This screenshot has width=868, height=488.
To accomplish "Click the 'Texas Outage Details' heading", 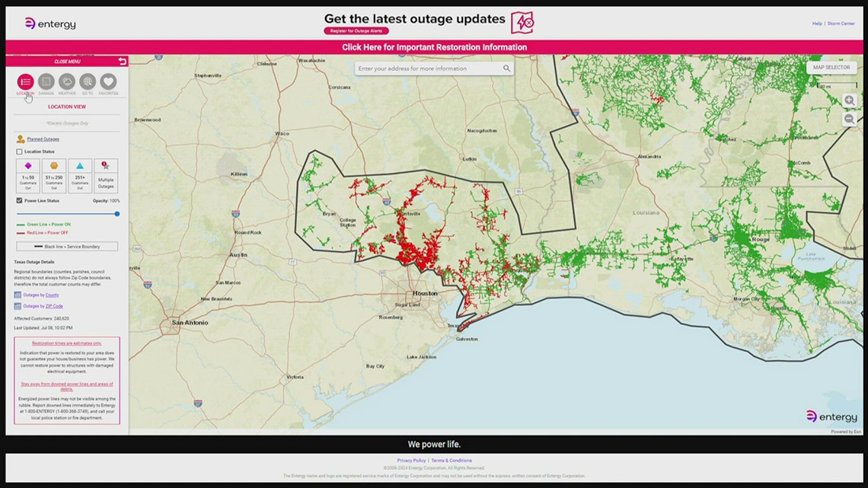I will click(34, 262).
